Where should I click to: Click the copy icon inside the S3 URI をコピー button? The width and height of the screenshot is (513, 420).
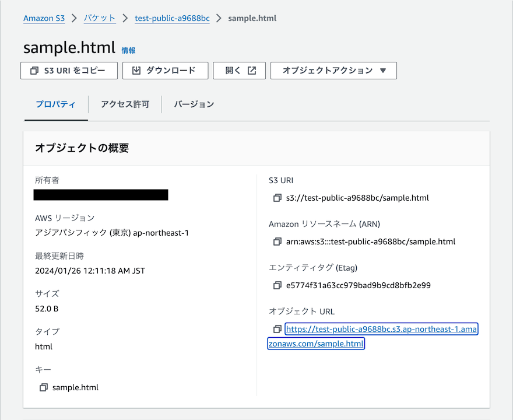(34, 71)
